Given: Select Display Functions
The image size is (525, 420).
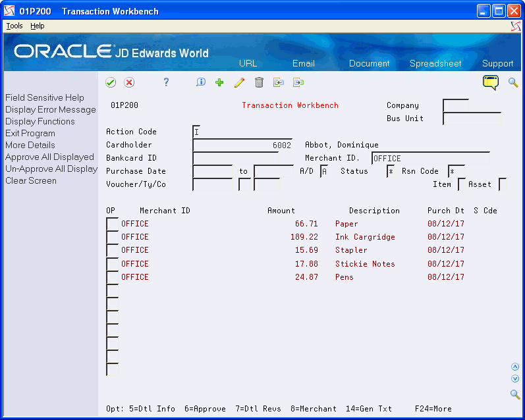Looking at the screenshot, I should pos(40,122).
